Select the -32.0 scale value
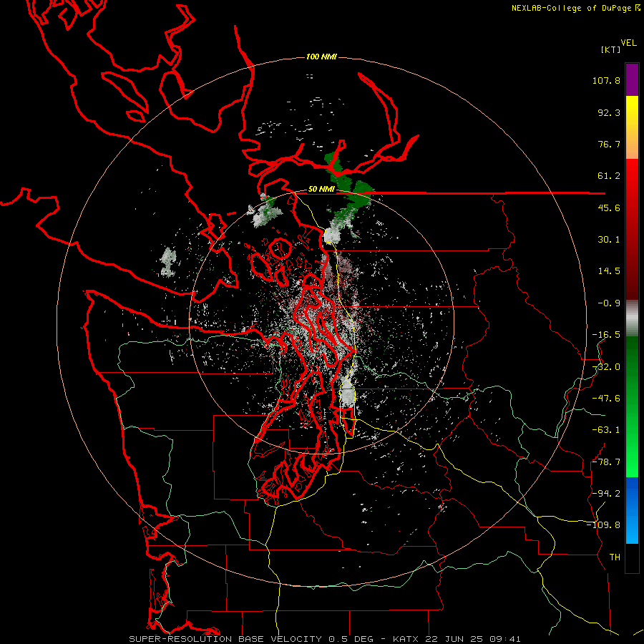This screenshot has width=644, height=644. coord(606,367)
